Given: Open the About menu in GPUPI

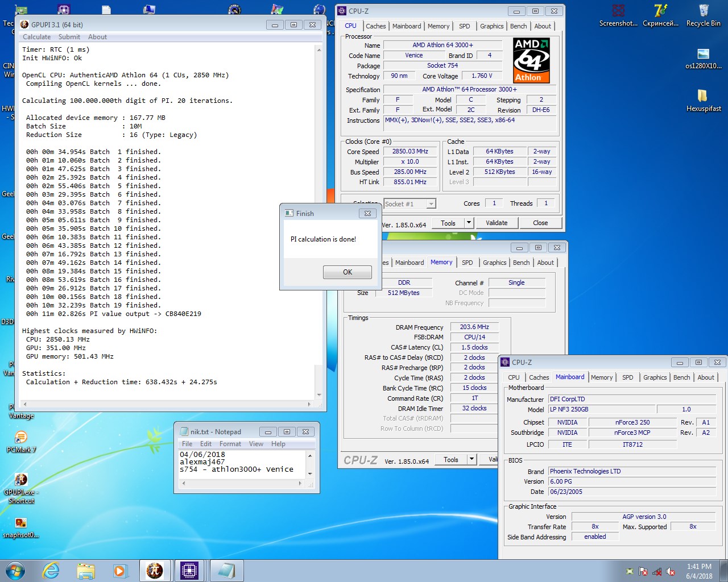Looking at the screenshot, I should 97,37.
